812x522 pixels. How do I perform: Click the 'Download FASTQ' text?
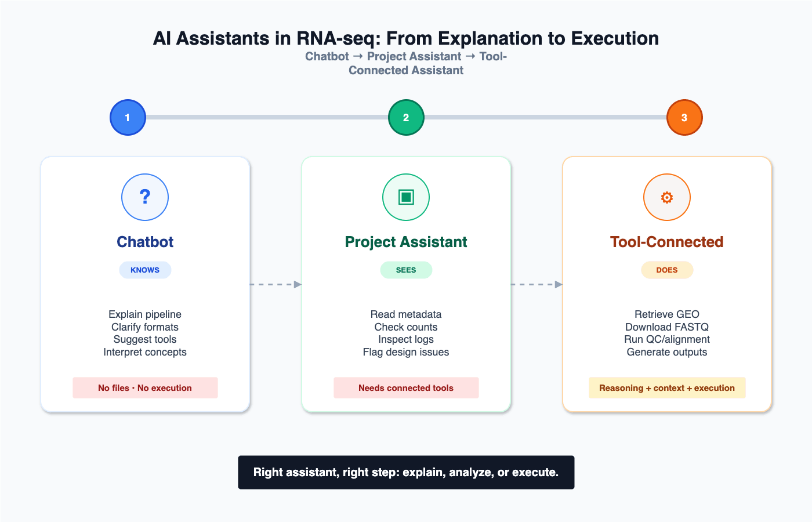667,327
